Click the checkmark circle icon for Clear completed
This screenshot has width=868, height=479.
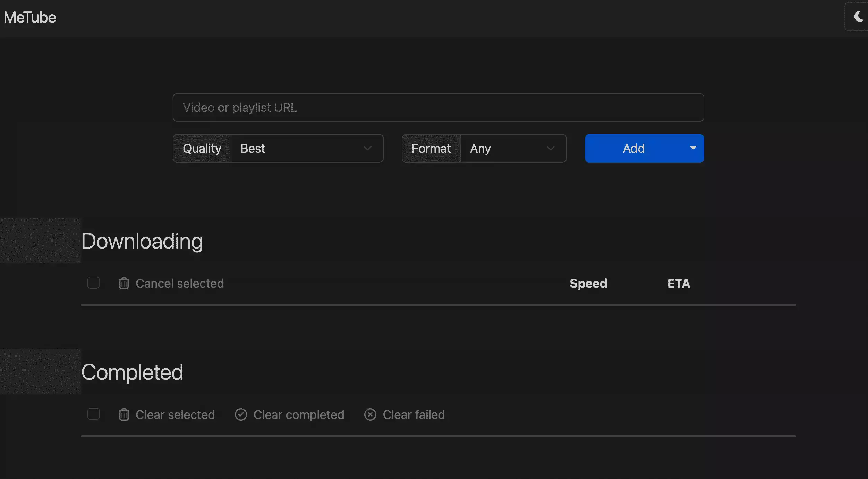[241, 415]
